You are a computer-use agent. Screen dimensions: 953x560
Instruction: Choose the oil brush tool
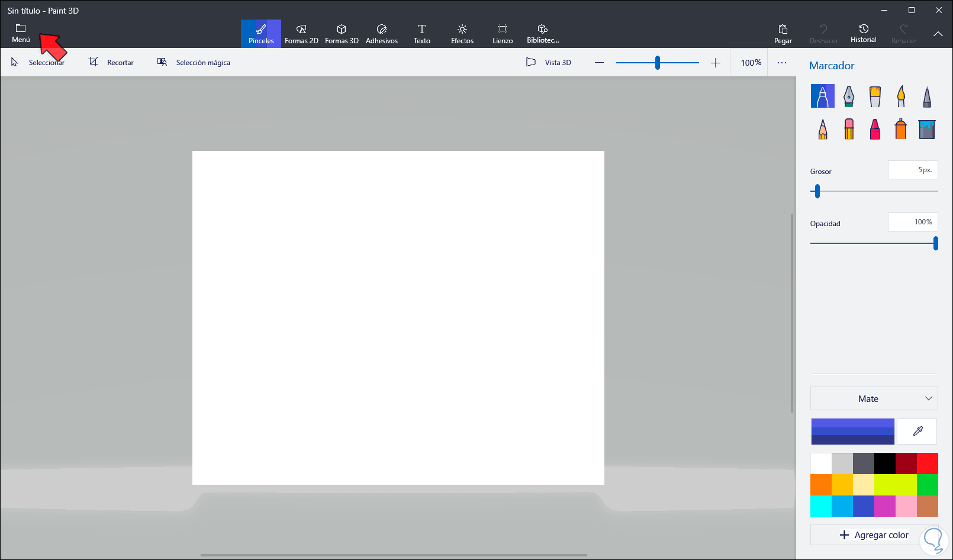tap(875, 95)
